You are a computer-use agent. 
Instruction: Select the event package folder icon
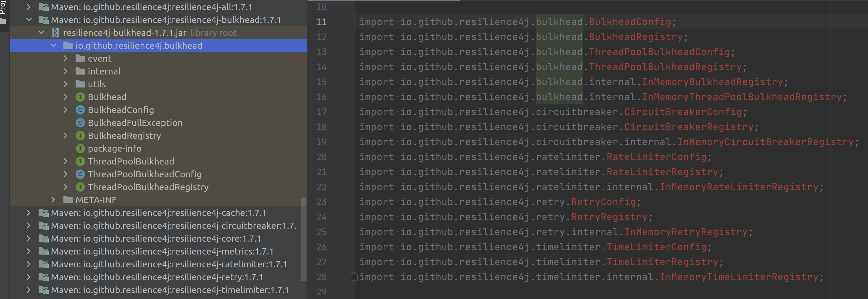(80, 58)
